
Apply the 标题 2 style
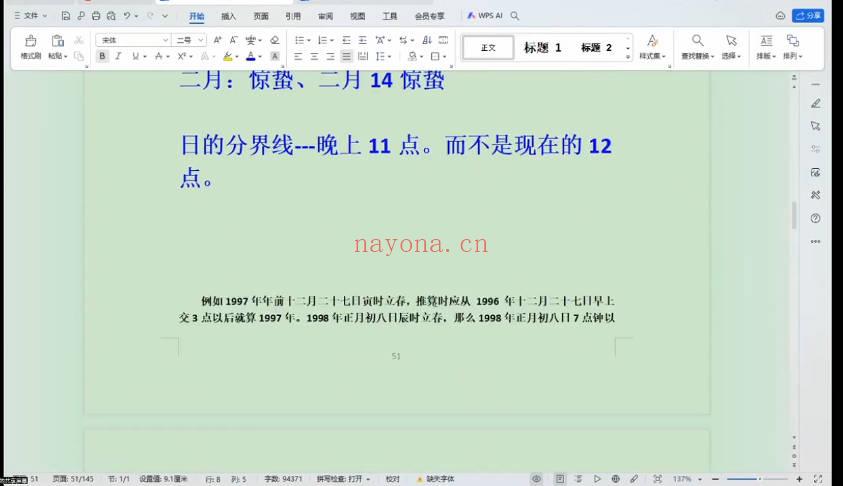pyautogui.click(x=596, y=48)
